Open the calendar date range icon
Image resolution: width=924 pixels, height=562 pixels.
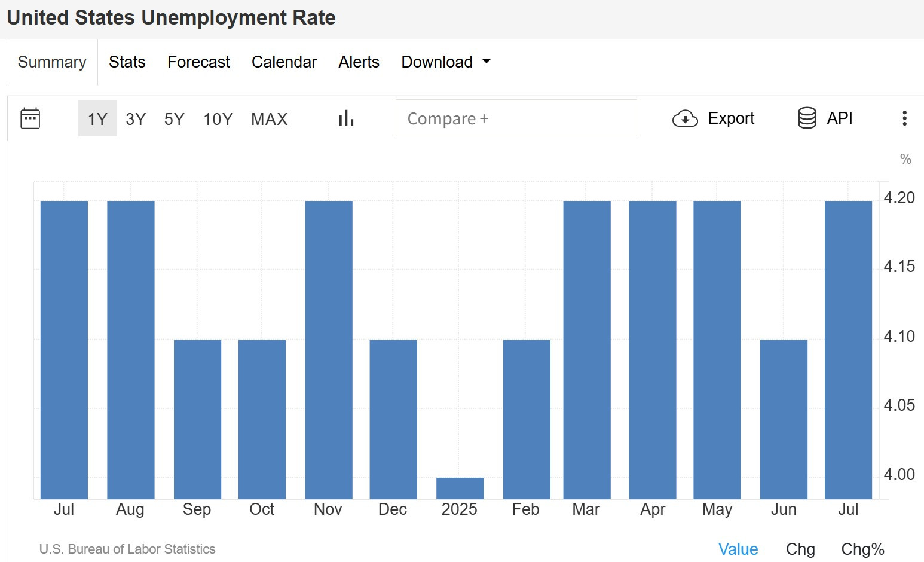pos(30,118)
